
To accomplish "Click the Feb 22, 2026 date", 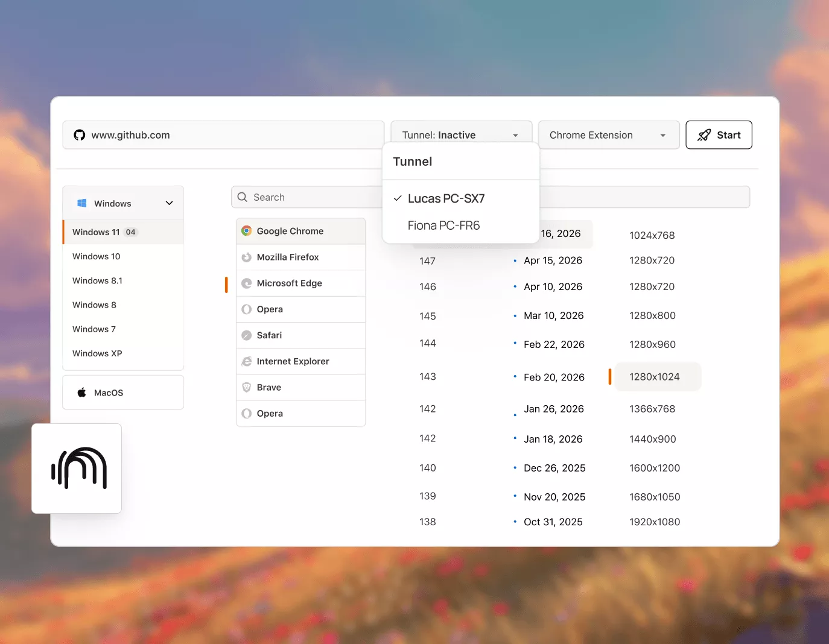I will [x=554, y=344].
